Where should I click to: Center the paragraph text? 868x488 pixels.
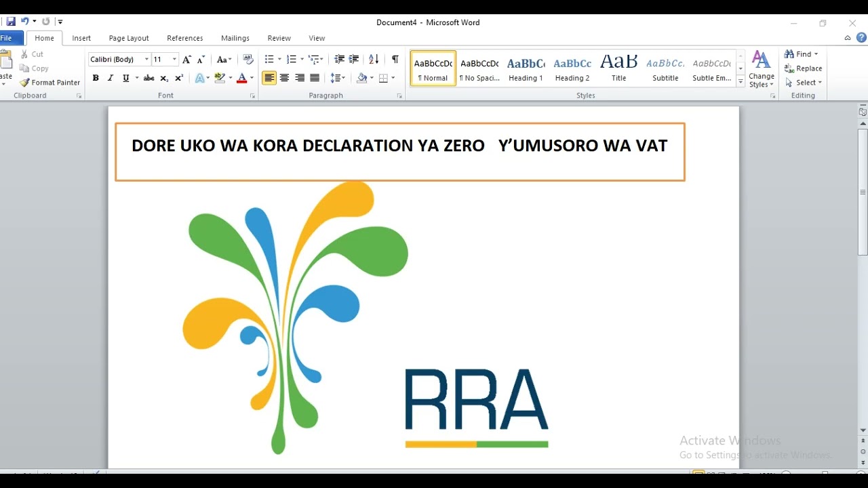[x=284, y=79]
